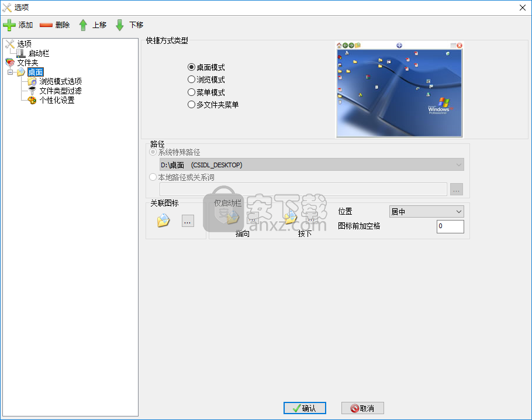Open 浏览模式选项 tree item
532x420 pixels.
coord(60,81)
